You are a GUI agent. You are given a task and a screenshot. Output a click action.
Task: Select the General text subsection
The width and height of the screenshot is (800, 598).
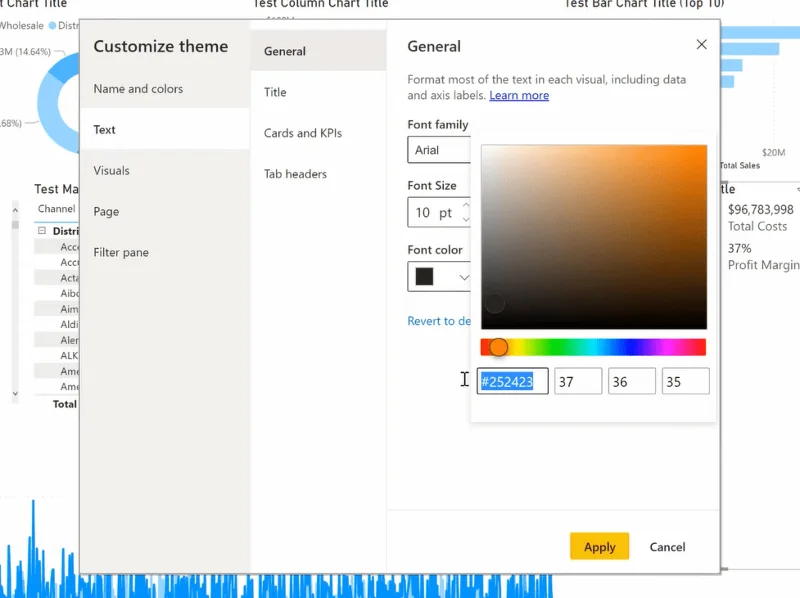coord(318,51)
